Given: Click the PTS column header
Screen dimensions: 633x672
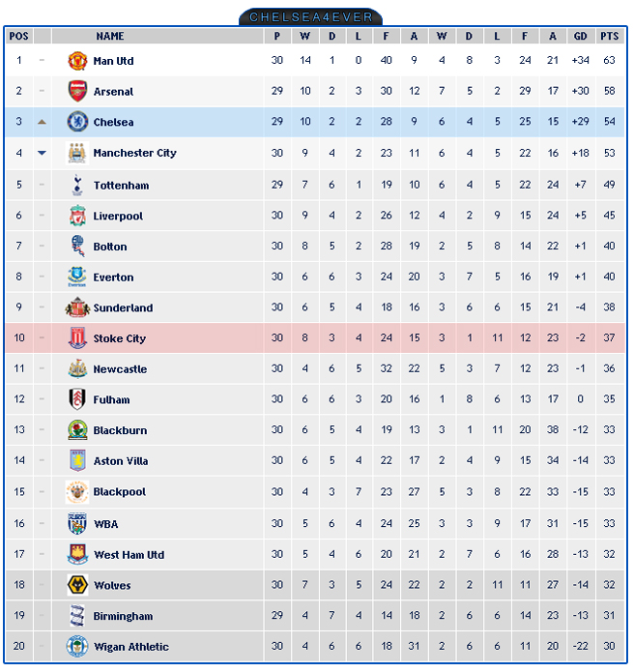Looking at the screenshot, I should 610,36.
